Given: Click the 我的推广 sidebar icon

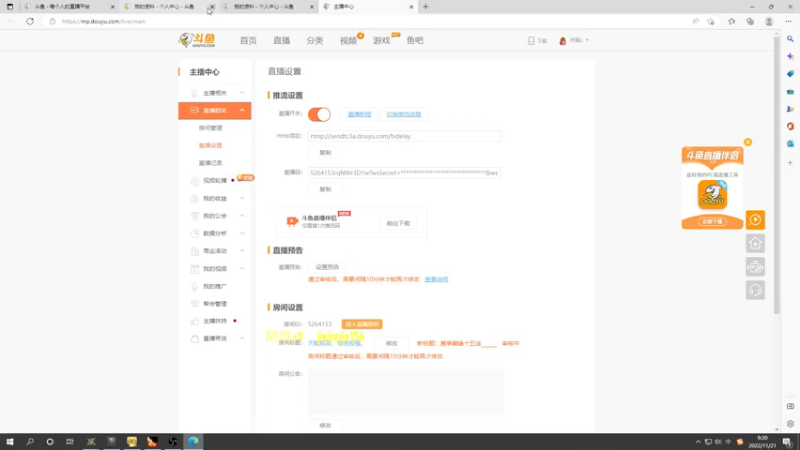Looking at the screenshot, I should 194,286.
